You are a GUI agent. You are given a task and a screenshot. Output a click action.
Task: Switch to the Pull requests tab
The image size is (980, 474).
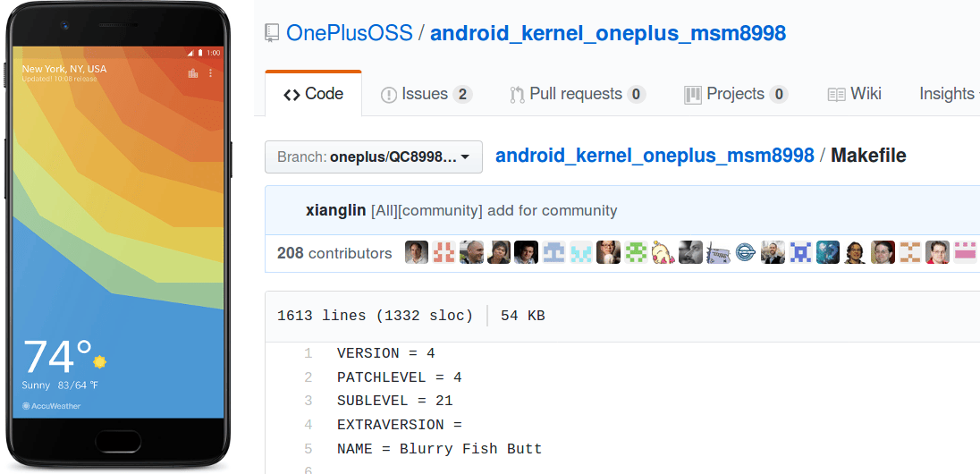tap(578, 95)
